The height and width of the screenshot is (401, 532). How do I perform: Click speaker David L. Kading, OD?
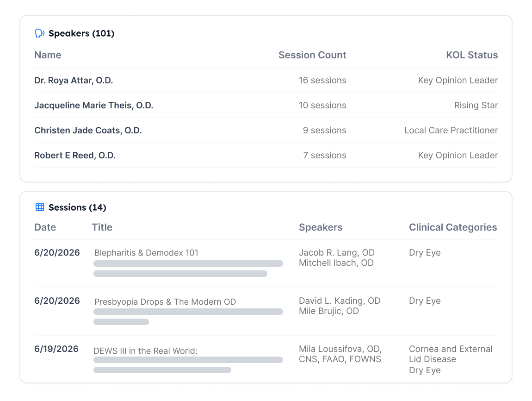point(340,301)
